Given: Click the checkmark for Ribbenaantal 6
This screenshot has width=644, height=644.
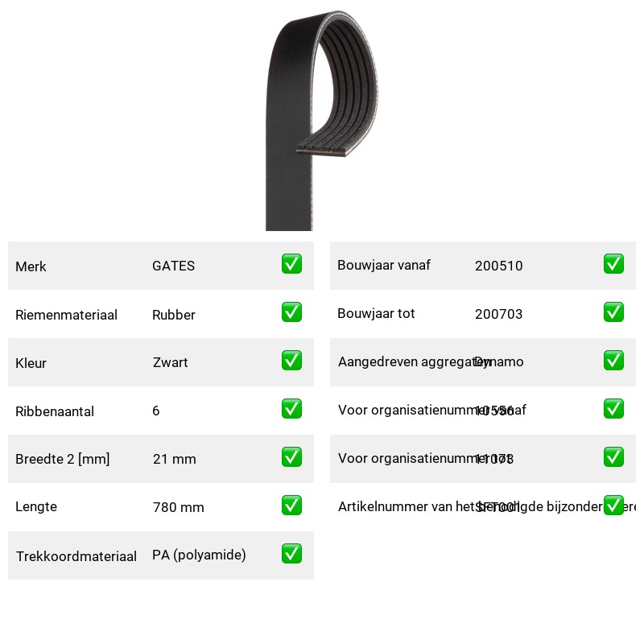Looking at the screenshot, I should [291, 409].
